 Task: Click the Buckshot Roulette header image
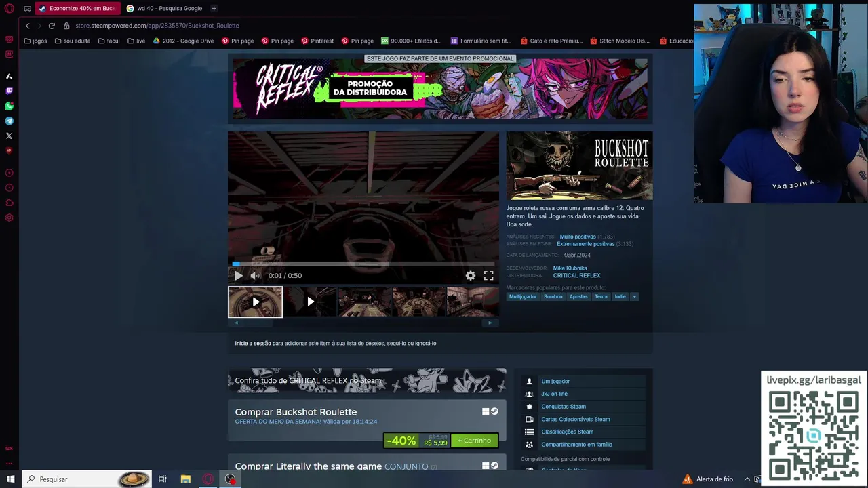coord(579,166)
